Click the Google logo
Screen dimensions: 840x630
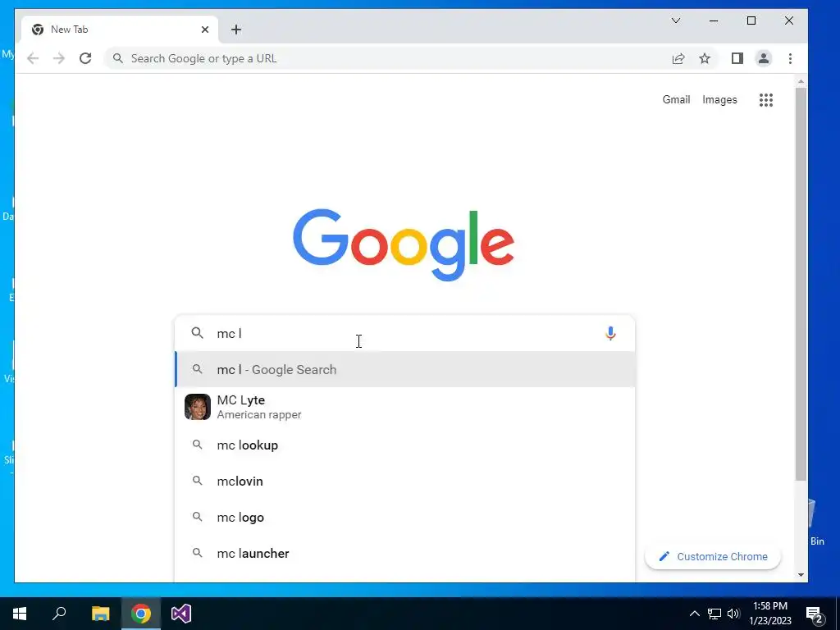click(404, 244)
